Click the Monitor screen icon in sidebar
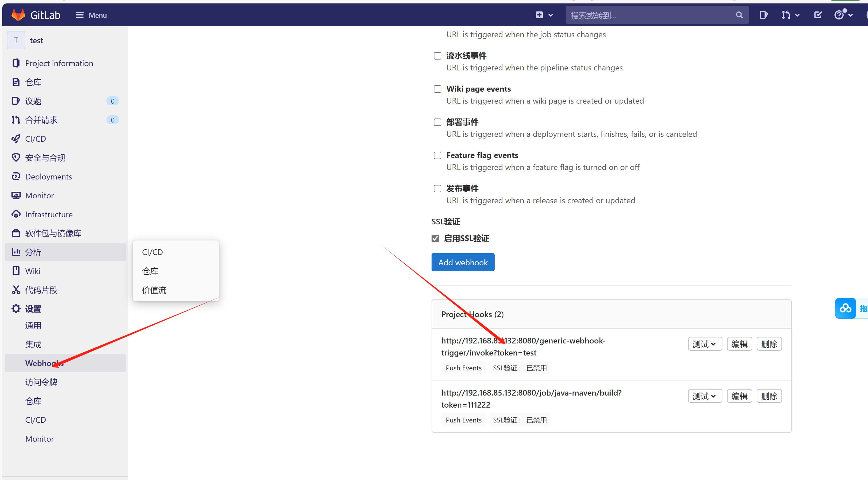The height and width of the screenshot is (480, 868). [x=16, y=195]
